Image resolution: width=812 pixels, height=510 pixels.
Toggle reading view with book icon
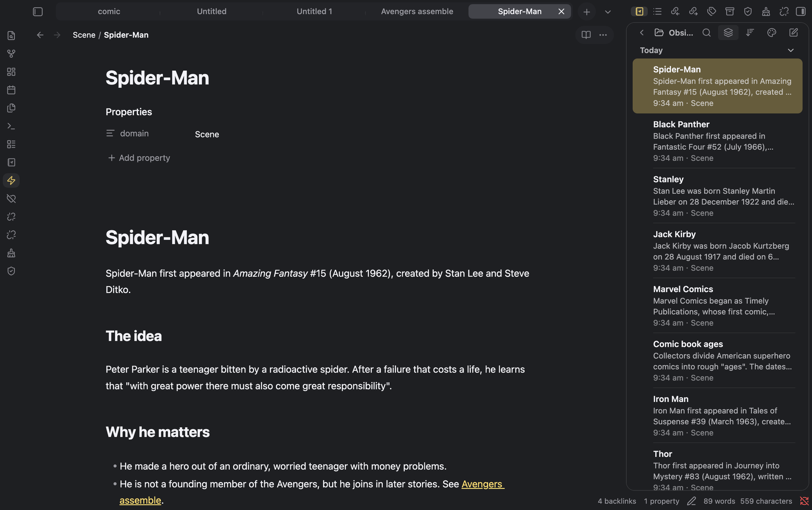coord(586,35)
